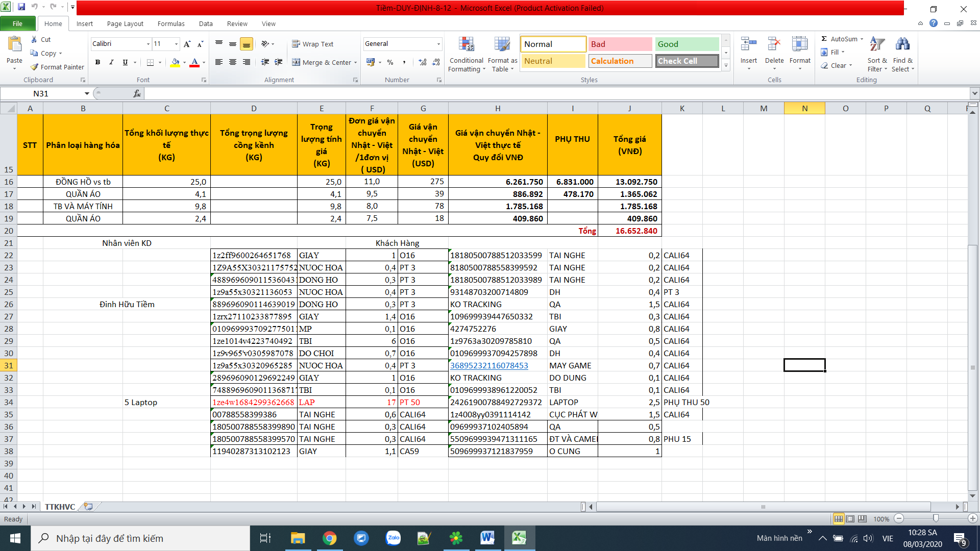Open the File tab
Viewport: 980px width, 551px height.
[17, 23]
